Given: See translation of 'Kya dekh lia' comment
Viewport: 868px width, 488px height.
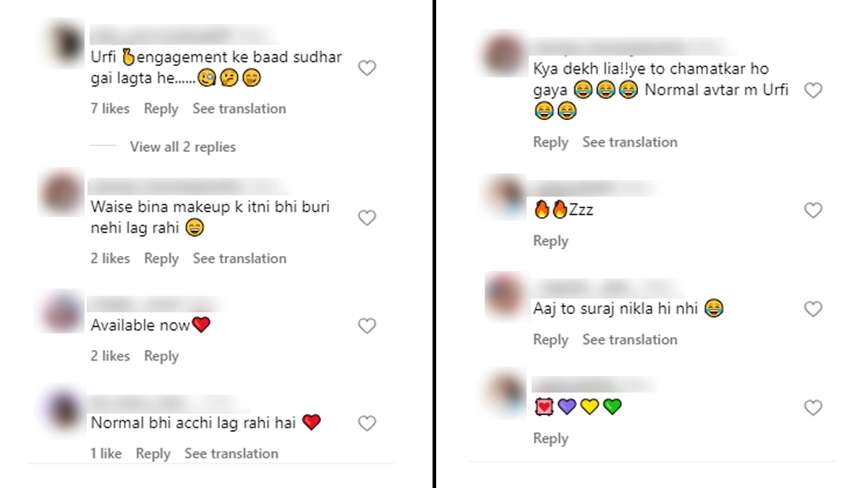Looking at the screenshot, I should point(630,142).
